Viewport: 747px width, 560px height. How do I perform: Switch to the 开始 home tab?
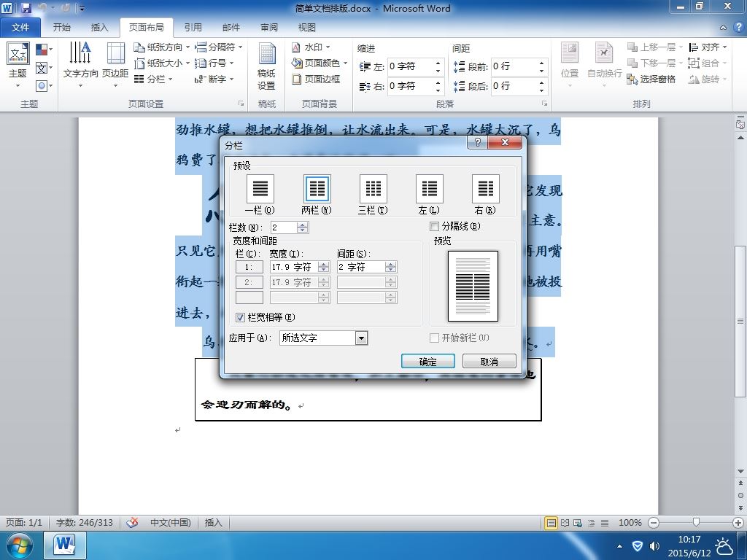[61, 28]
